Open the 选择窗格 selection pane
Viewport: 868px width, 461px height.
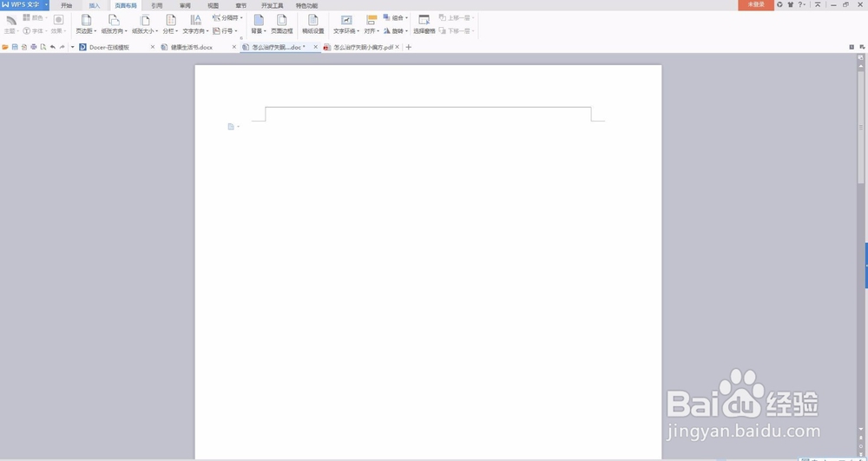[x=424, y=24]
